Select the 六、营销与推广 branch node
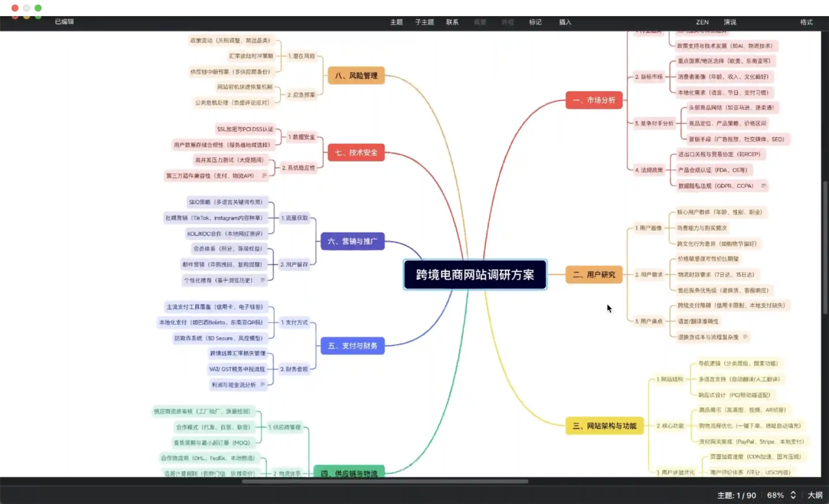 coord(352,241)
